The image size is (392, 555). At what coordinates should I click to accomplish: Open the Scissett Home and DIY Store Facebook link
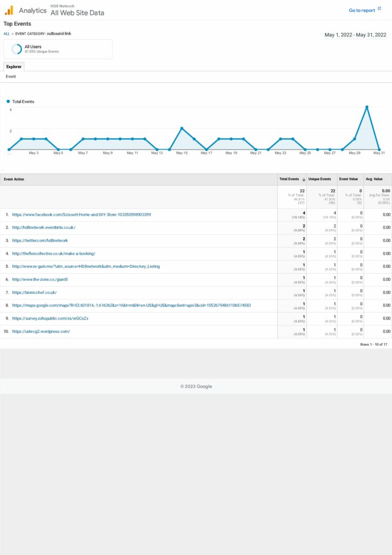point(81,215)
